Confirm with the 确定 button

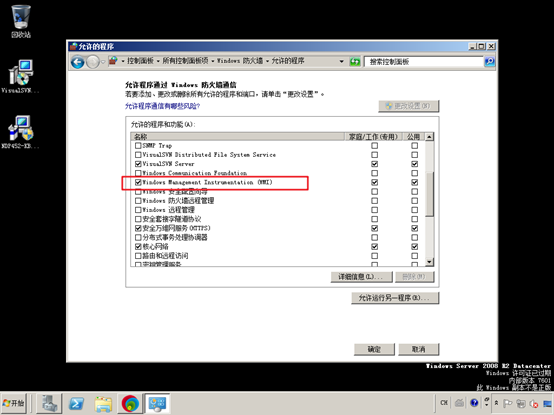pyautogui.click(x=374, y=349)
